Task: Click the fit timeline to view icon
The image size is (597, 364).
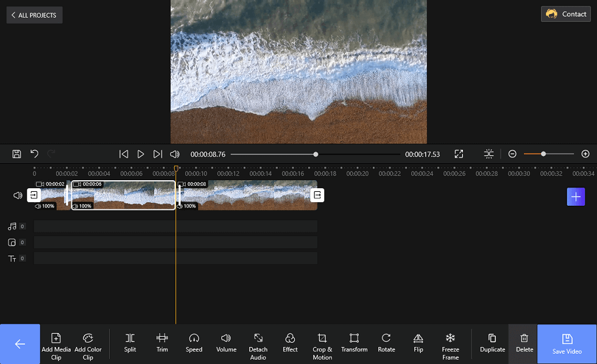Action: 489,153
